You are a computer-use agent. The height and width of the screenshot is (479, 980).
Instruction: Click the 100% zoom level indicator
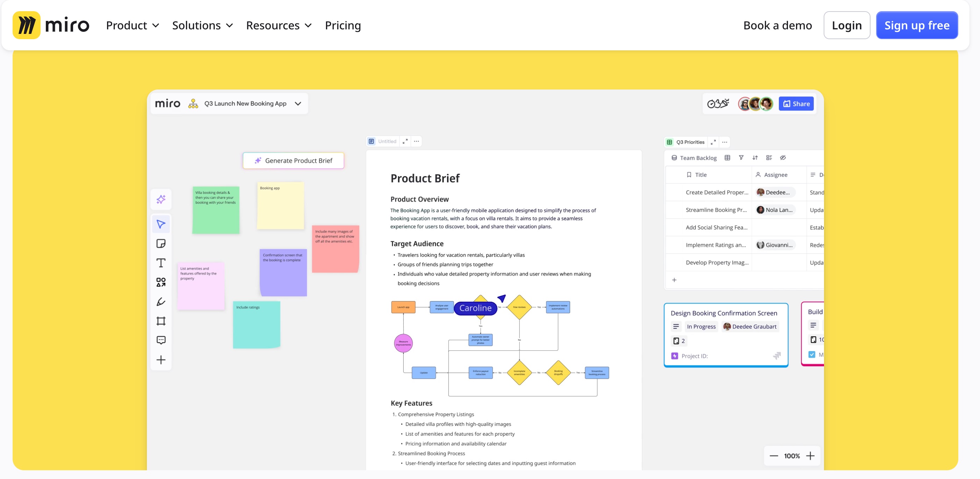point(792,456)
